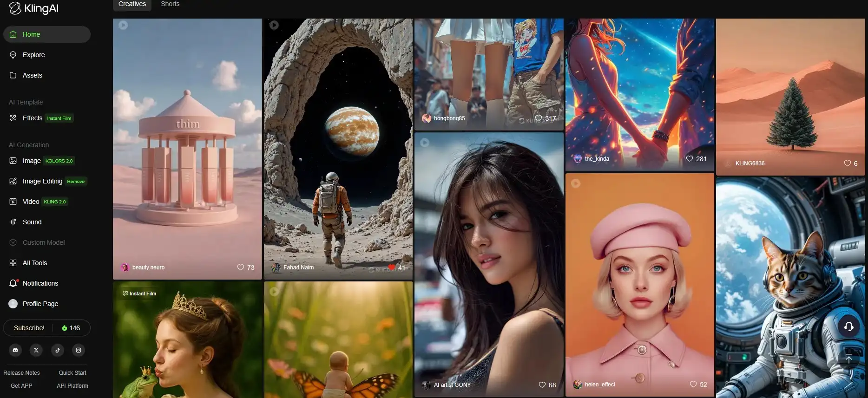Like the bongbong85 post heart icon
The image size is (868, 398).
(539, 118)
